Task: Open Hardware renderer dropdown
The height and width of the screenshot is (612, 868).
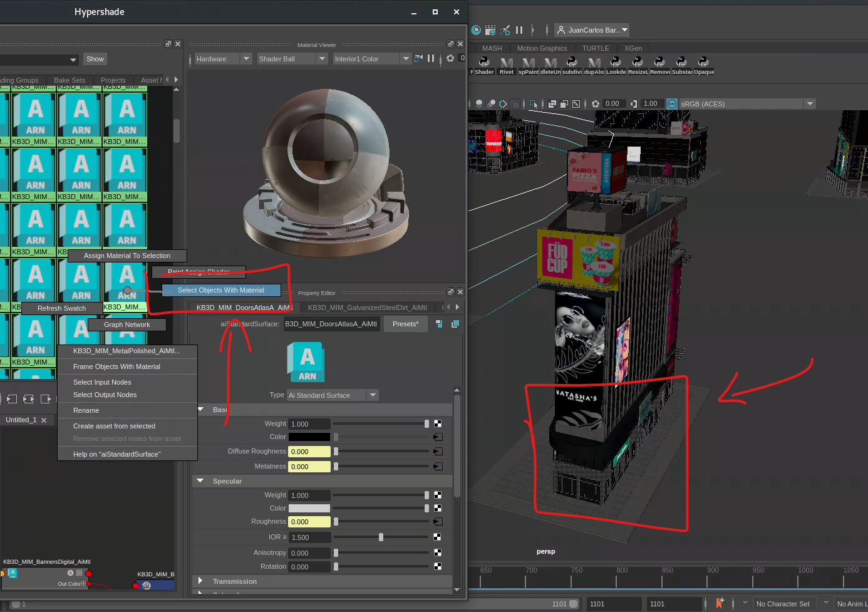Action: click(222, 59)
